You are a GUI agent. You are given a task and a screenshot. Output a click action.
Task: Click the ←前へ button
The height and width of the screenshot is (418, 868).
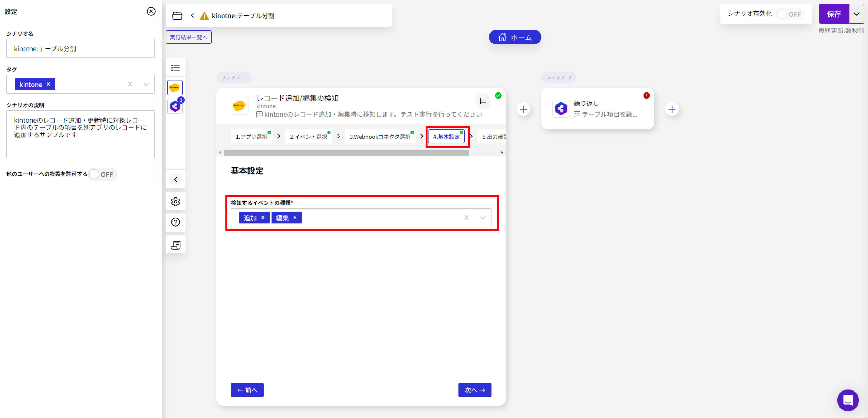point(247,390)
